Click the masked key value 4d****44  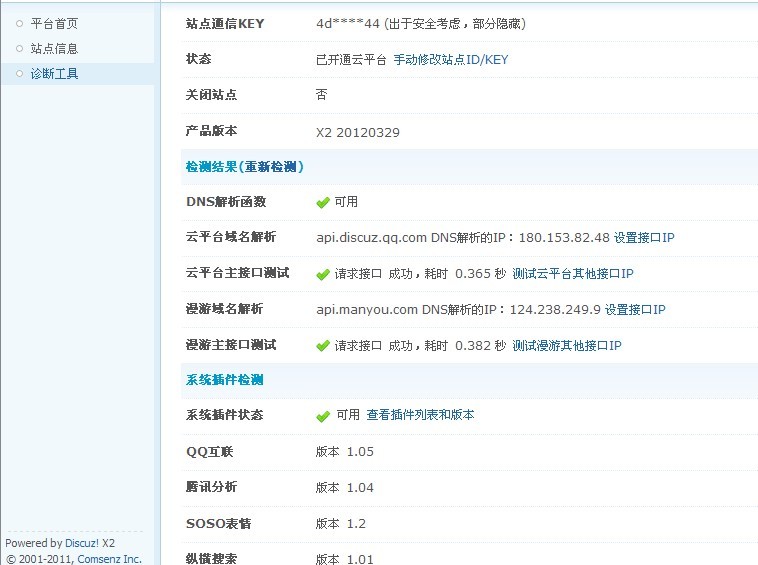pyautogui.click(x=348, y=24)
